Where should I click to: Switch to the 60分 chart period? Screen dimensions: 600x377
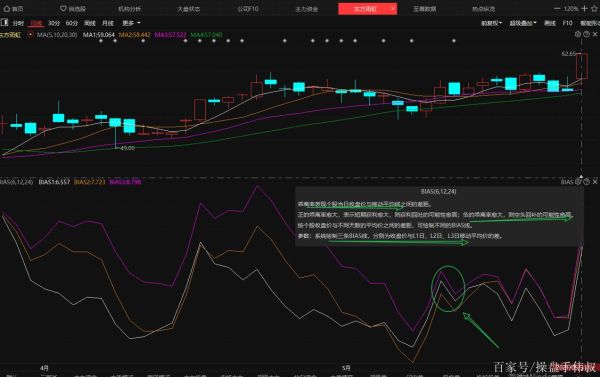72,23
